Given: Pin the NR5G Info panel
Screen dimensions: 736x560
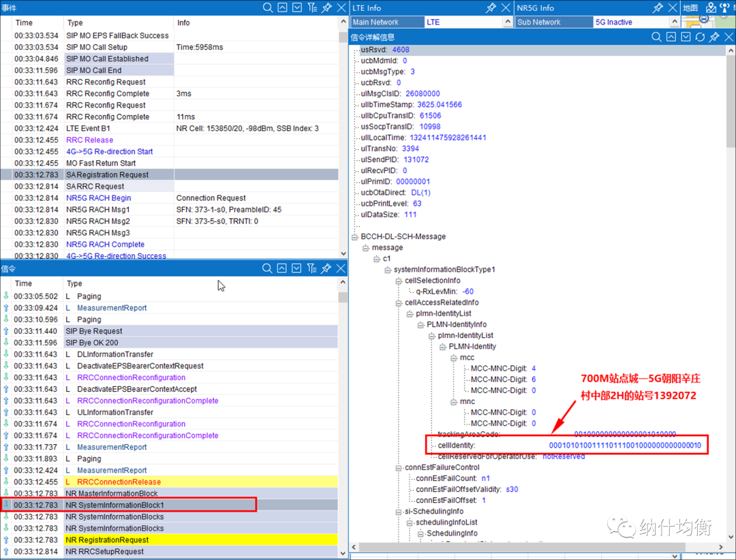Looking at the screenshot, I should (658, 7).
